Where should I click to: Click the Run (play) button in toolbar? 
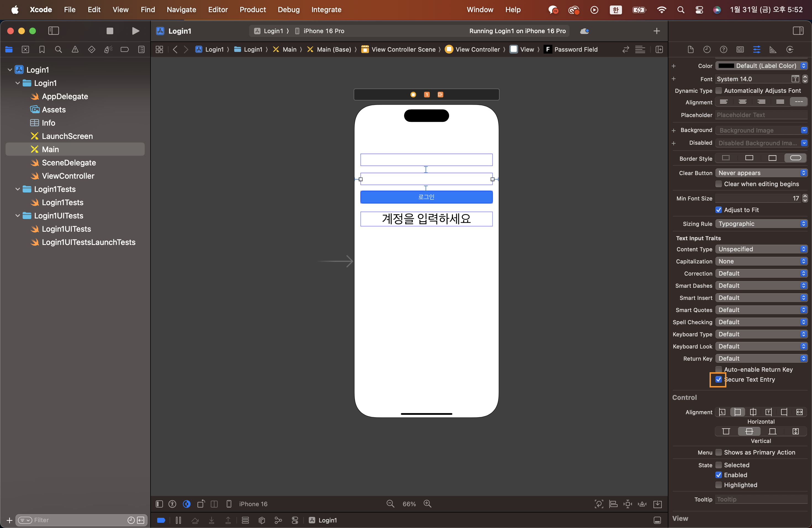tap(135, 31)
